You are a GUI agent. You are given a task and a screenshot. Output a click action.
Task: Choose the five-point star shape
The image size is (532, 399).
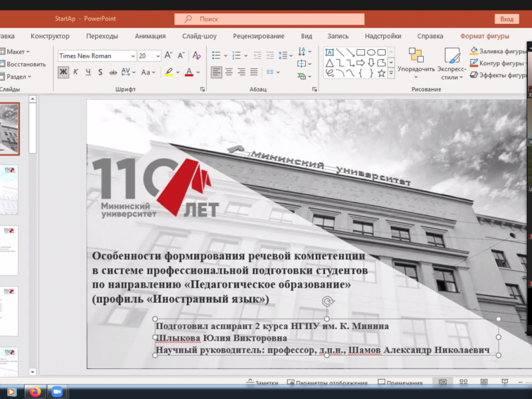[381, 73]
